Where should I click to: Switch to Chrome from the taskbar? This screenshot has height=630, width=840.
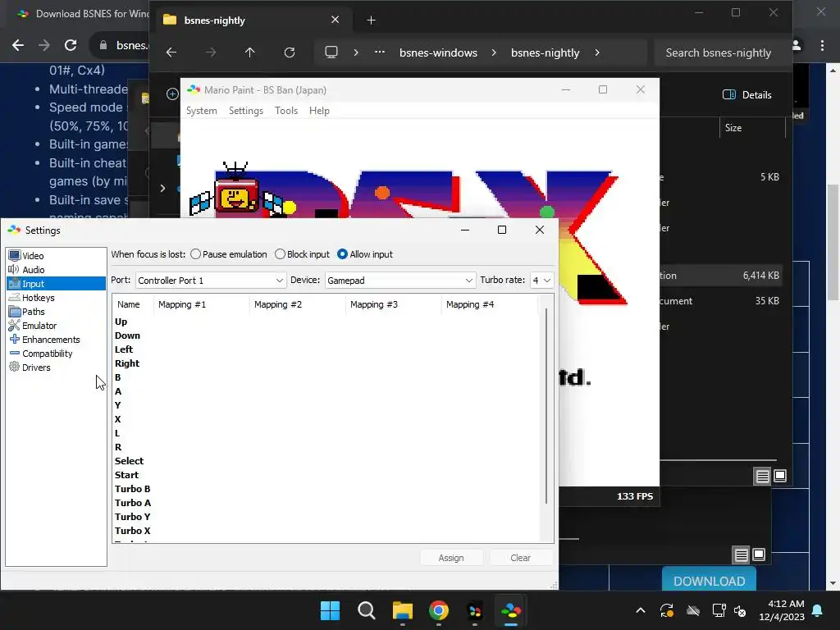[439, 610]
